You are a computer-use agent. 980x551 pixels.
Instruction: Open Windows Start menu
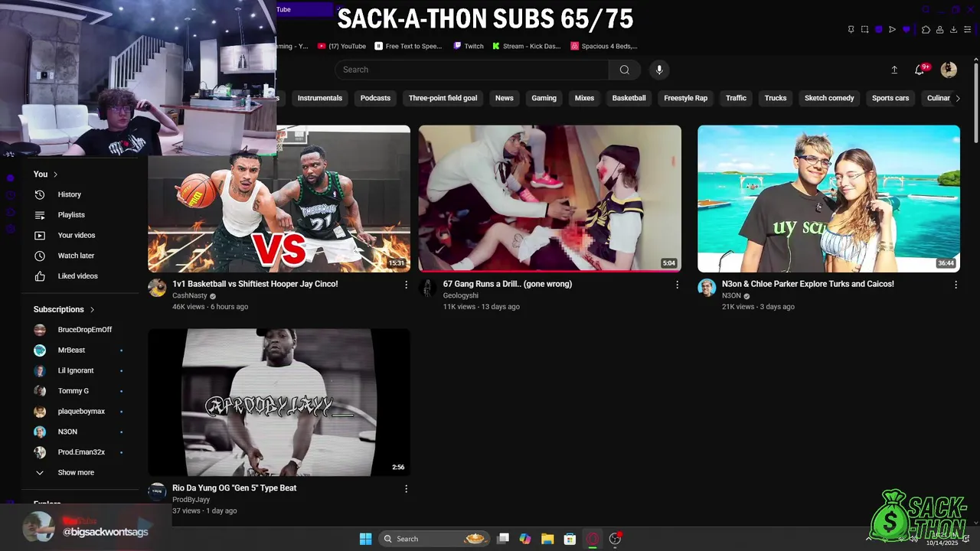[365, 539]
